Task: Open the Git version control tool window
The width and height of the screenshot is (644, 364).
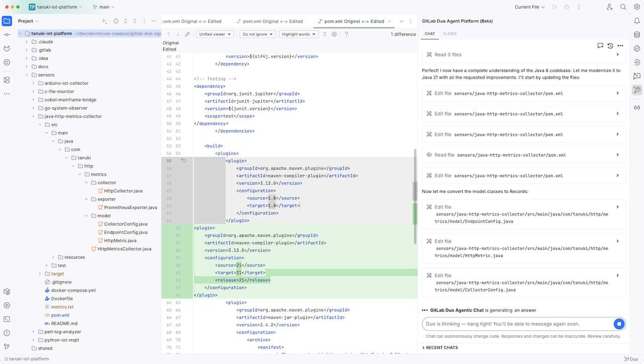Action: (x=7, y=346)
